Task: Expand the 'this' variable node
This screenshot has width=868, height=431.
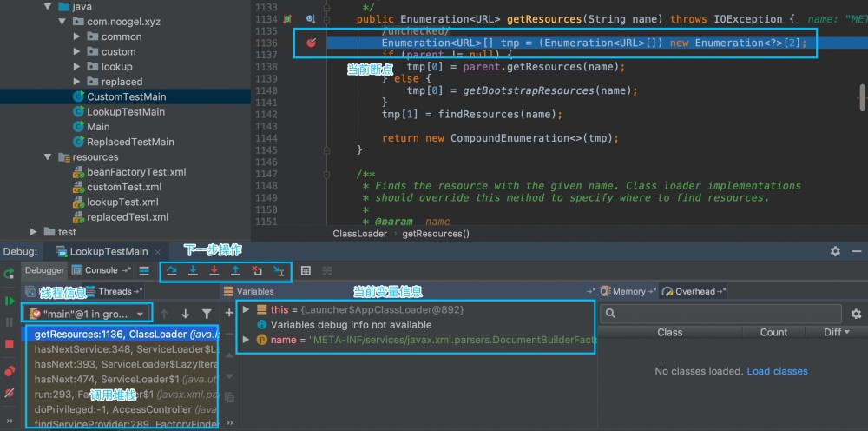Action: [246, 309]
